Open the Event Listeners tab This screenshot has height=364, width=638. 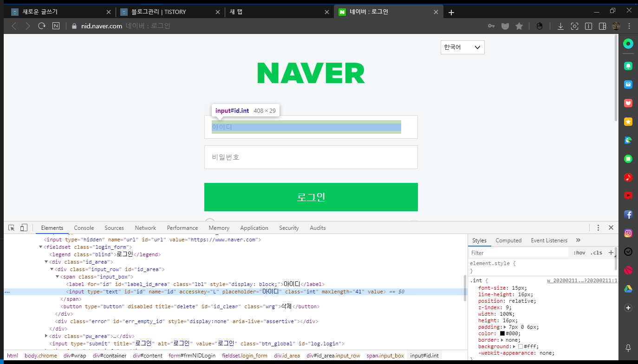[549, 240]
